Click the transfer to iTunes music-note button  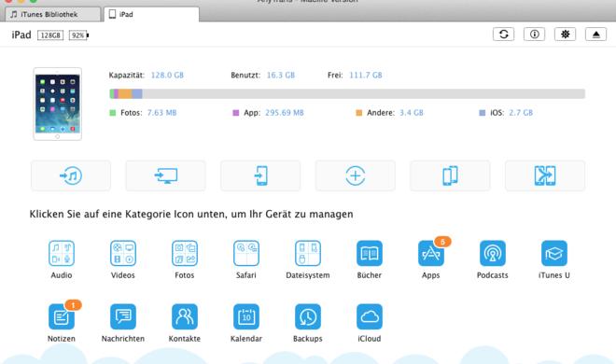click(x=71, y=175)
